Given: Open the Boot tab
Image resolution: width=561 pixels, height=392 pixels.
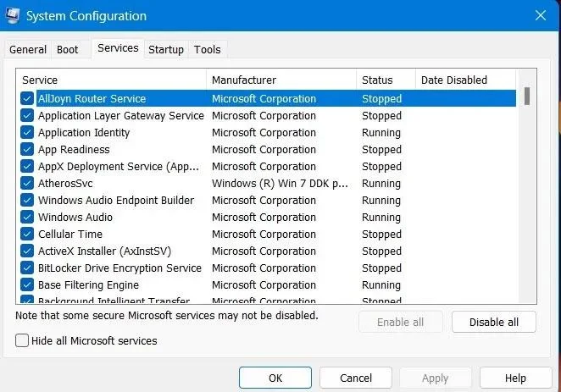Looking at the screenshot, I should [x=67, y=49].
